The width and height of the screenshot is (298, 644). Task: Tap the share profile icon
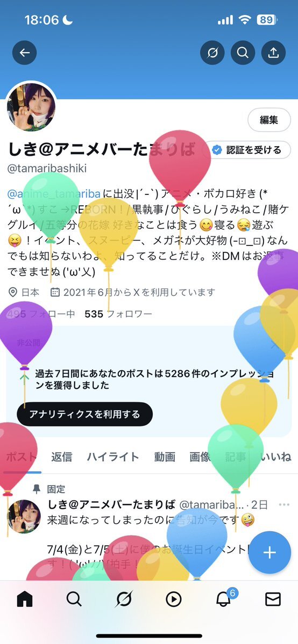point(273,53)
